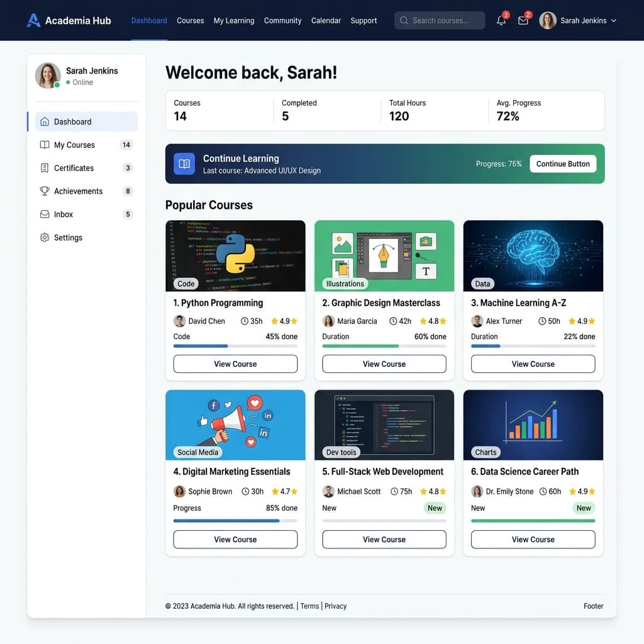This screenshot has height=644, width=644.
Task: View Course for Digital Marketing Essentials
Action: tap(235, 539)
